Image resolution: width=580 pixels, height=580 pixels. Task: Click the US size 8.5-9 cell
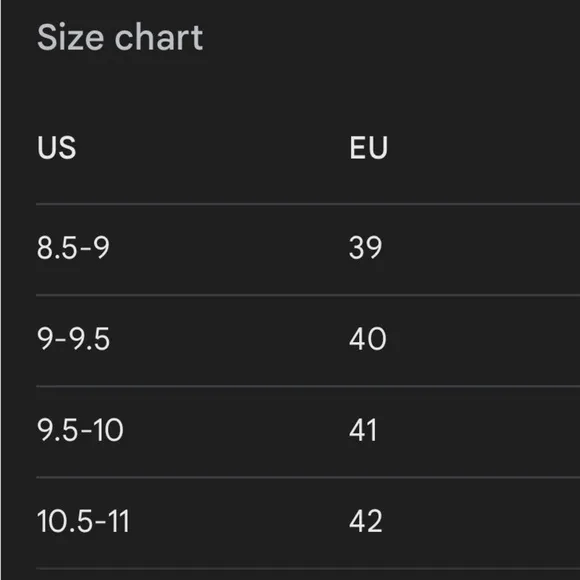coord(73,247)
